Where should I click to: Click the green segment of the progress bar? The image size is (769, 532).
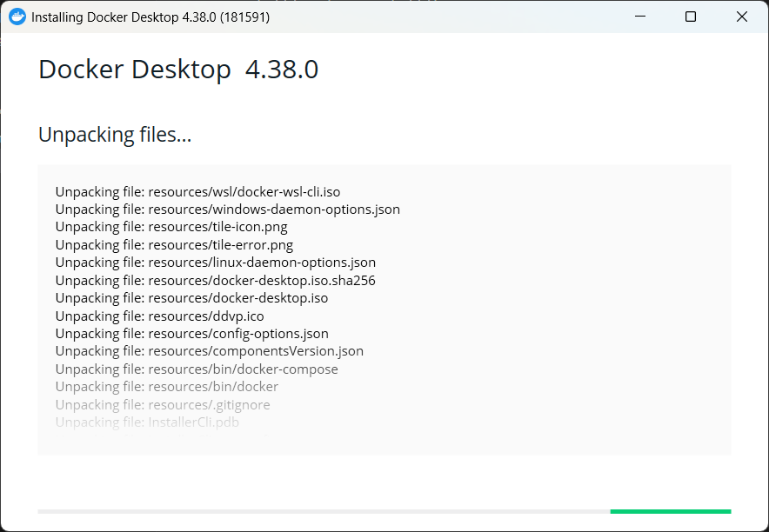tap(670, 511)
